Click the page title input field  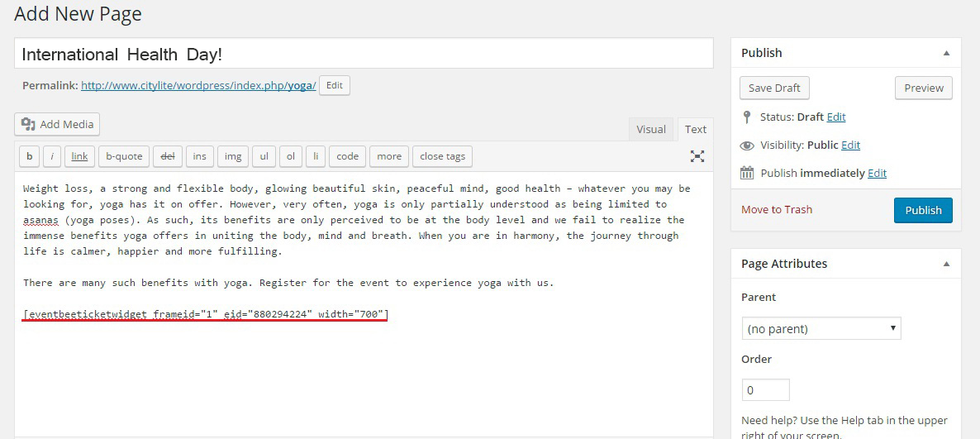point(364,55)
